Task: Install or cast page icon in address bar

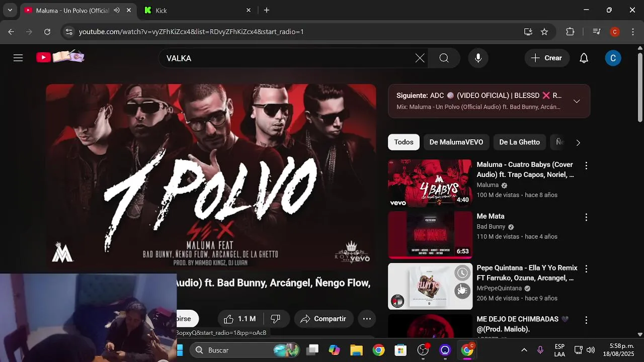Action: tap(528, 32)
